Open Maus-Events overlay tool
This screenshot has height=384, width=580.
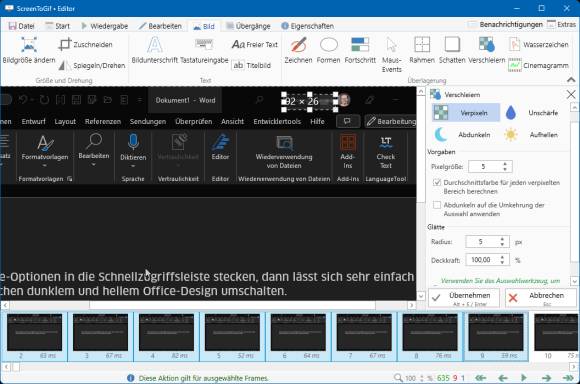click(x=391, y=54)
